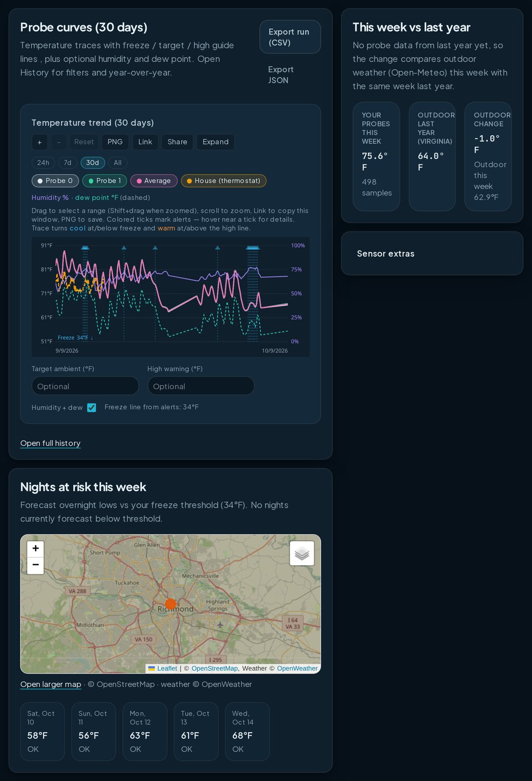Zoom out chart with minus button
Screen dimensions: 532x781
pyautogui.click(x=59, y=142)
